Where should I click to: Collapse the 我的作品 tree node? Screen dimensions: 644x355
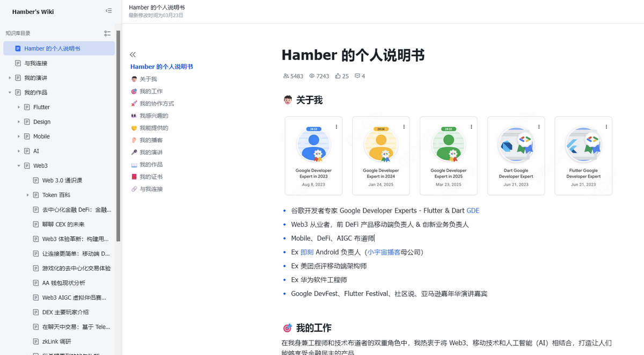coord(10,92)
